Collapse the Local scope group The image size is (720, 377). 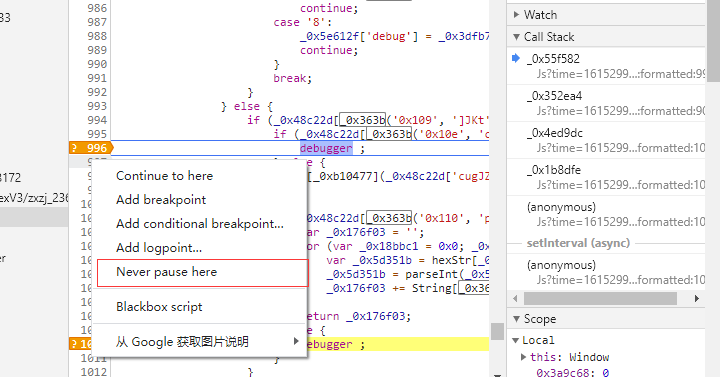[x=516, y=340]
